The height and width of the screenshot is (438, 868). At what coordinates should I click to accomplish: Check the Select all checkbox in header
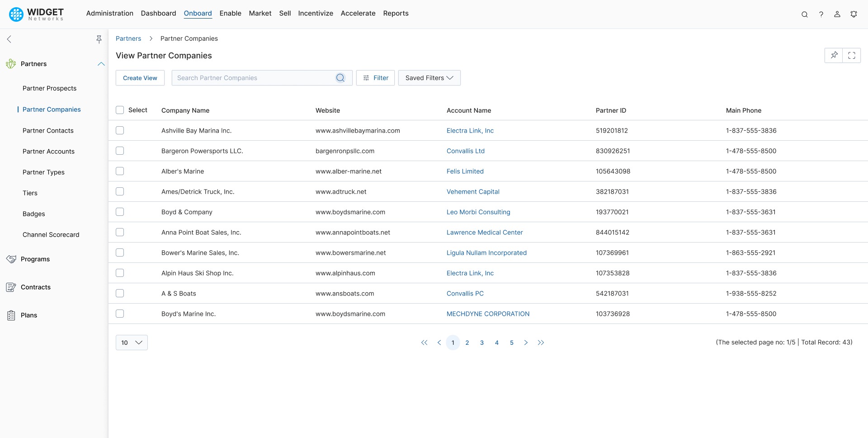[120, 110]
